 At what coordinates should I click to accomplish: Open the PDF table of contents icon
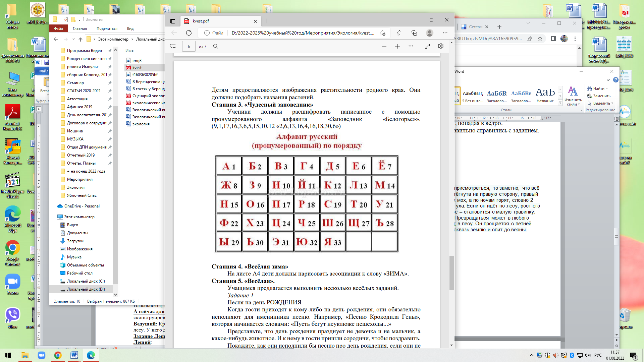[x=173, y=46]
